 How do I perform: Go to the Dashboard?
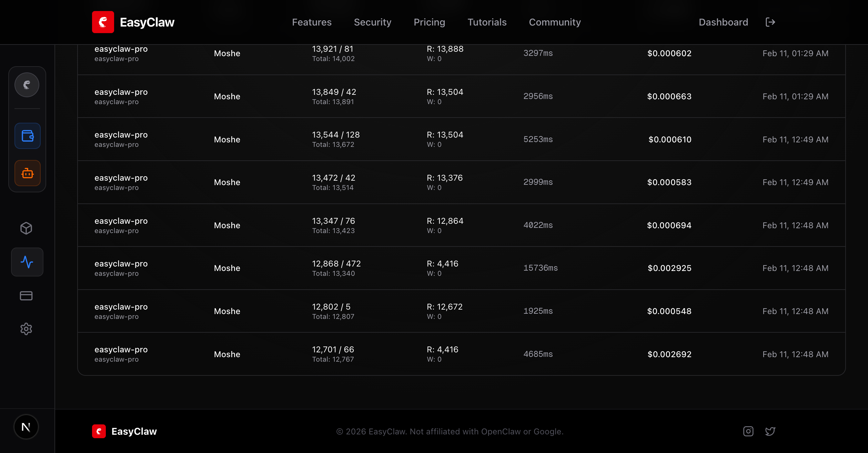point(723,22)
